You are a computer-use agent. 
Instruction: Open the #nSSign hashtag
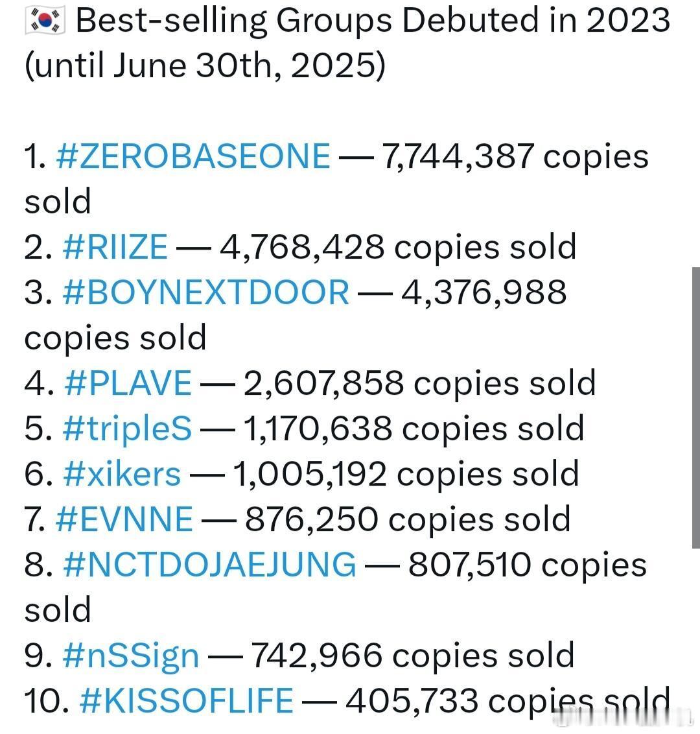click(x=130, y=656)
